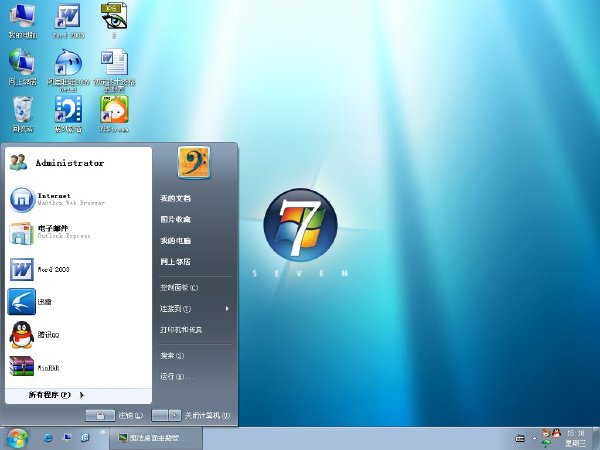Click the QQ penguin tray icon
600x450 pixels.
[556, 433]
